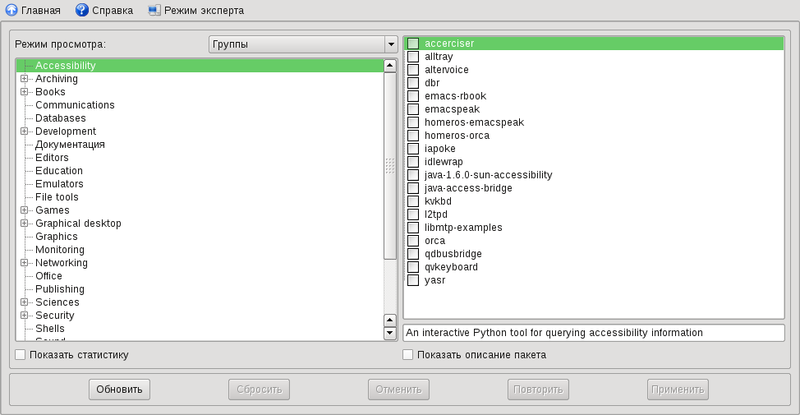Click the Справка question mark icon
800x415 pixels.
pos(82,10)
